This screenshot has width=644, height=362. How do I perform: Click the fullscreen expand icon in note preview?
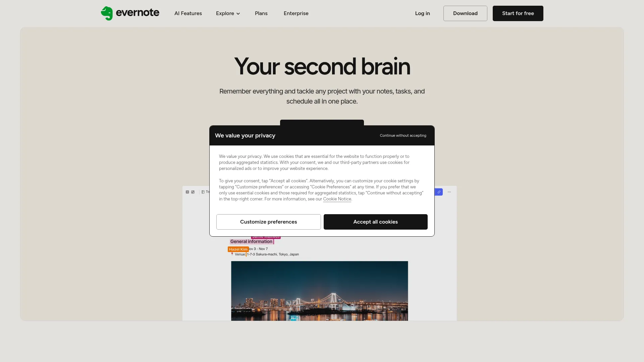pyautogui.click(x=193, y=192)
